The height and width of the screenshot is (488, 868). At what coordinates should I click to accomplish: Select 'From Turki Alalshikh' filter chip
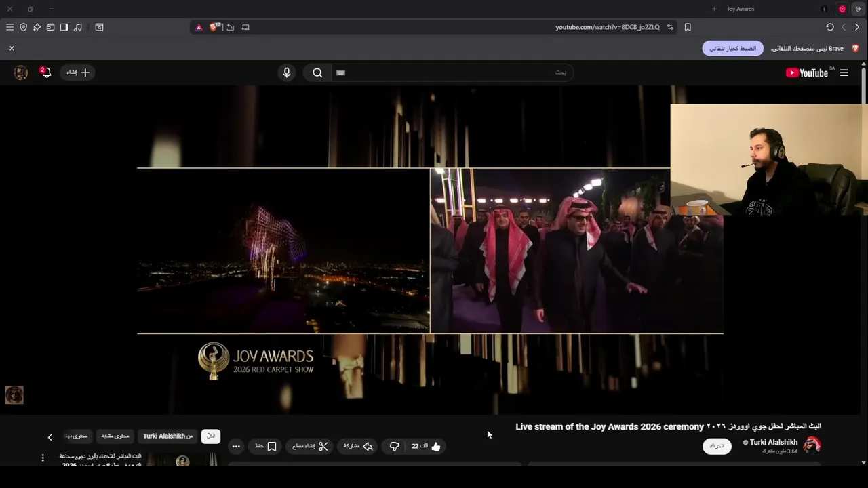click(x=168, y=436)
